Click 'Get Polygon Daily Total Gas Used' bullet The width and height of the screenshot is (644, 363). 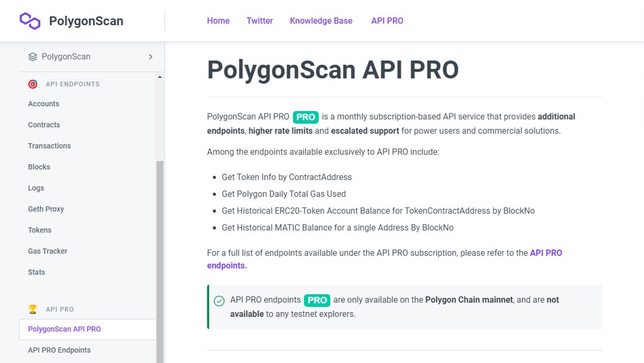pyautogui.click(x=284, y=194)
